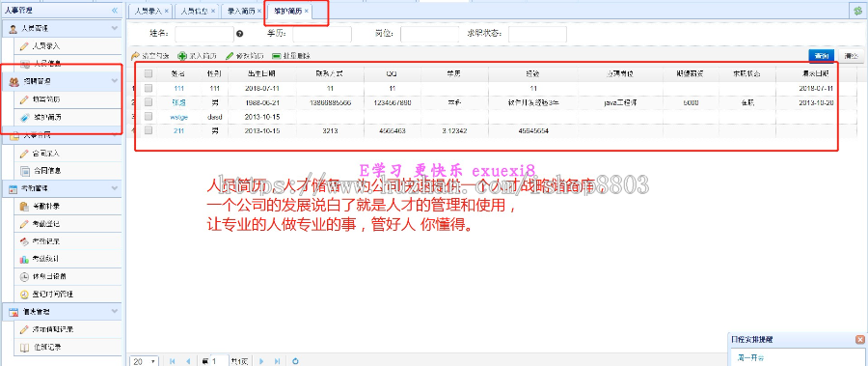The width and height of the screenshot is (868, 366).
Task: Collapse the 人员管理 section chevron
Action: tap(115, 28)
